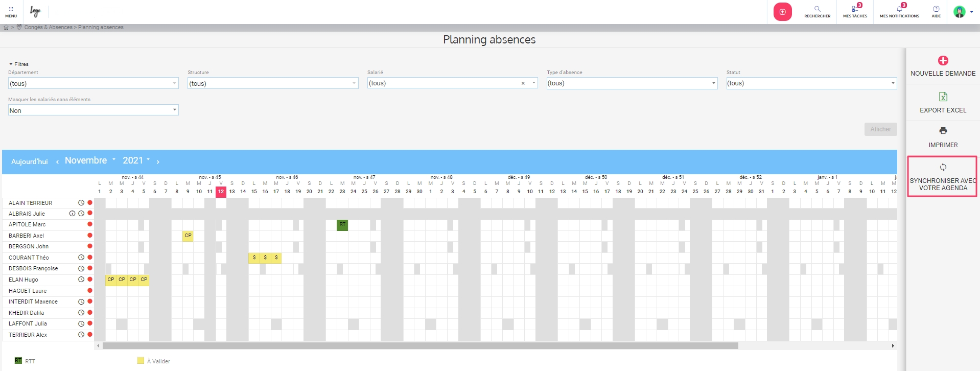The image size is (980, 371).
Task: Open the Type d'absence dropdown
Action: [632, 83]
